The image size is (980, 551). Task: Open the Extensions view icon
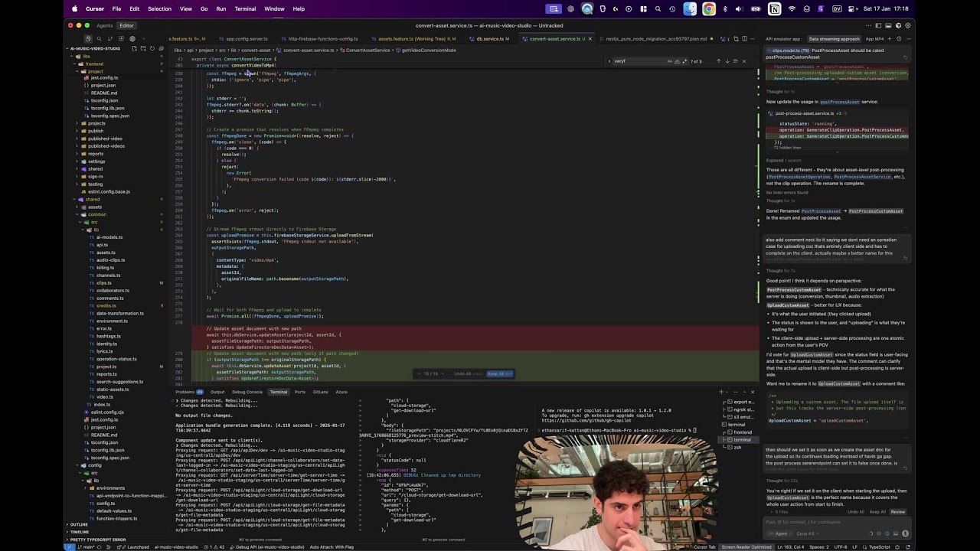tap(121, 38)
